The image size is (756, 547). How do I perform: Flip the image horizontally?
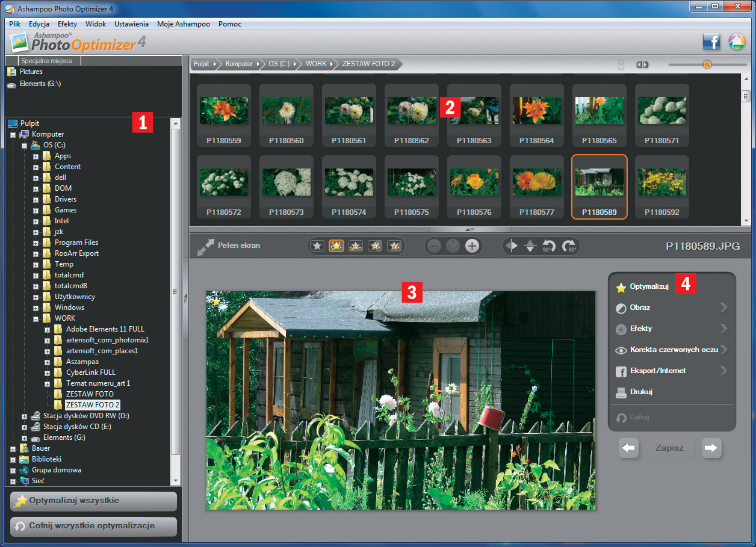coord(512,246)
